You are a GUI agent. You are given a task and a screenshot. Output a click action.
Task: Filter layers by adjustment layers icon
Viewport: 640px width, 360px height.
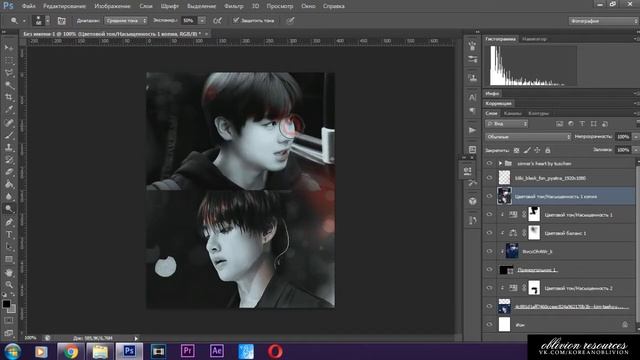click(571, 124)
